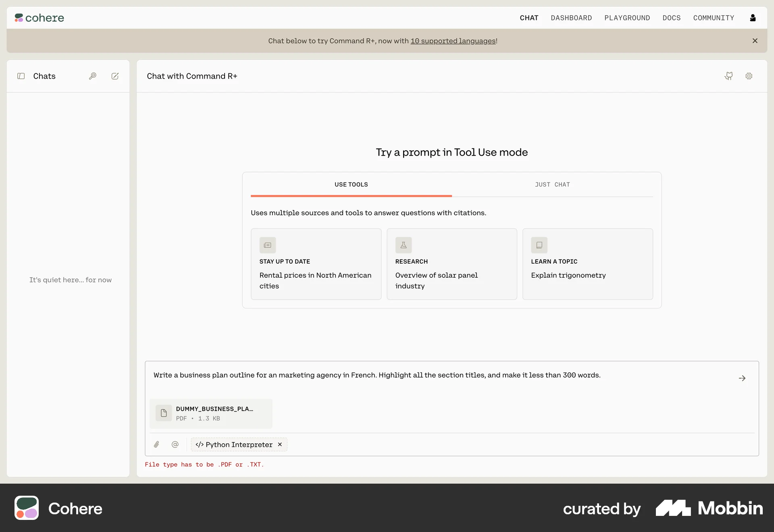The image size is (774, 532).
Task: Start a new chat with the compose icon
Action: click(115, 76)
